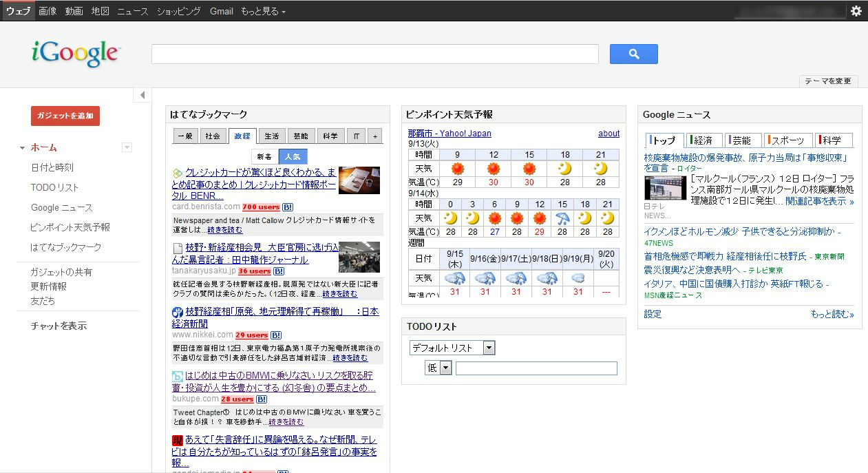Click the about link in the weather gadget
This screenshot has height=473, width=868.
coord(608,134)
